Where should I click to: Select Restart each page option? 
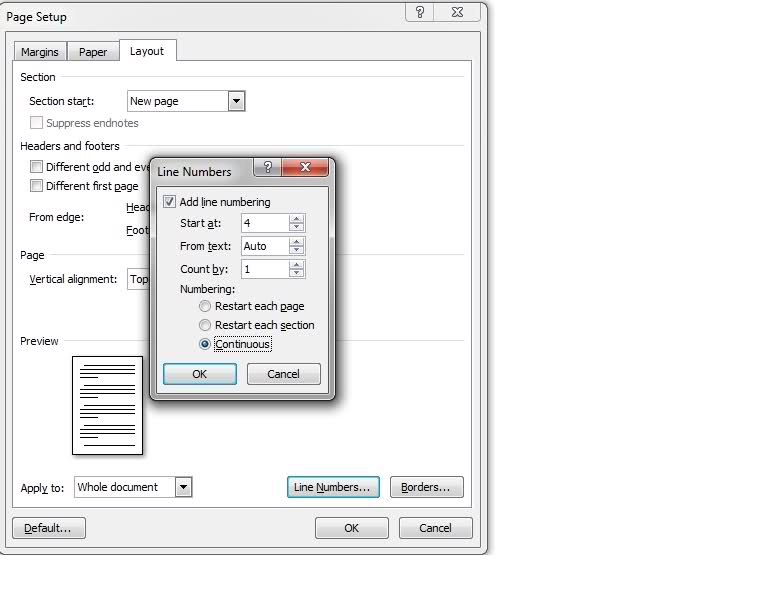[x=206, y=307]
